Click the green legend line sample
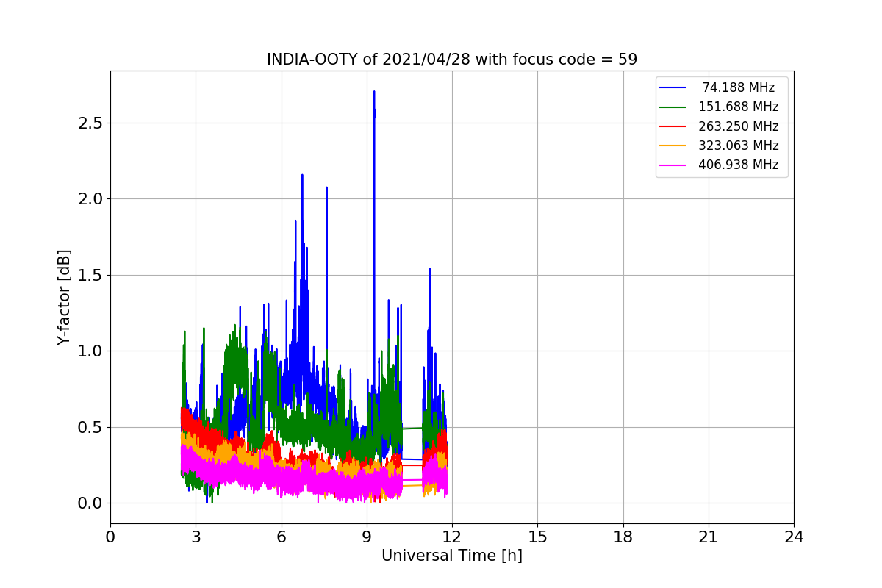This screenshot has height=588, width=882. pyautogui.click(x=673, y=107)
